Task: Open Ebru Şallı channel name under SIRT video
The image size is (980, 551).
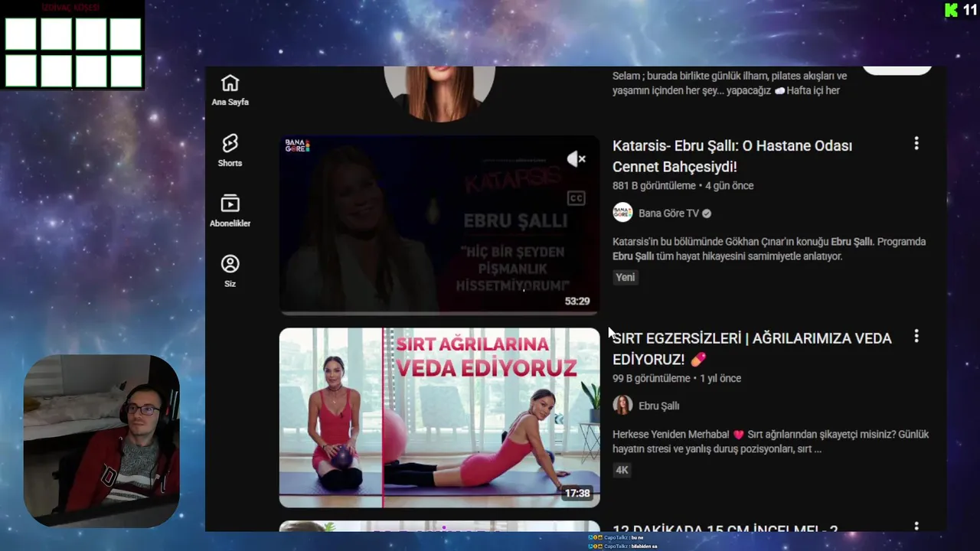Action: [x=658, y=406]
